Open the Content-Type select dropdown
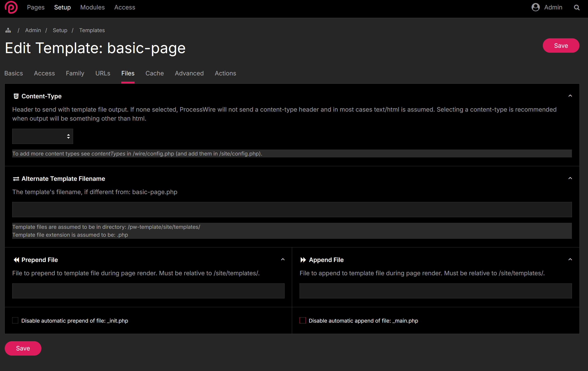This screenshot has height=371, width=588. [x=42, y=136]
